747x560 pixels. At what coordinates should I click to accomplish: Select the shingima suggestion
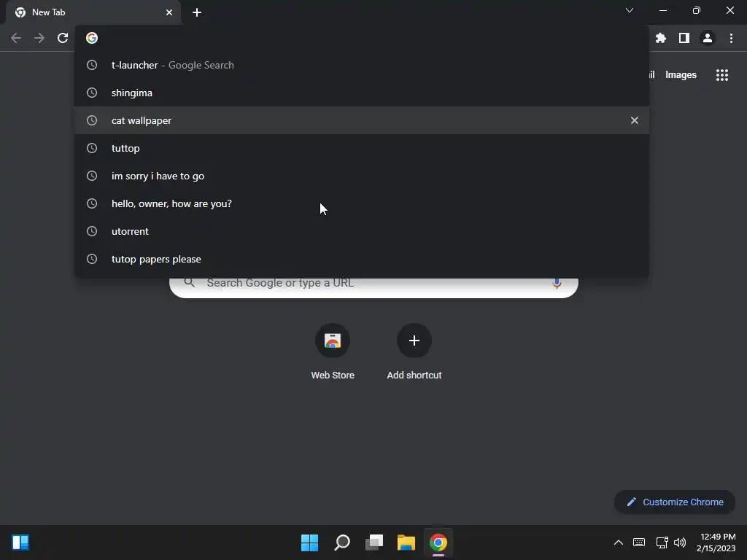pyautogui.click(x=362, y=93)
